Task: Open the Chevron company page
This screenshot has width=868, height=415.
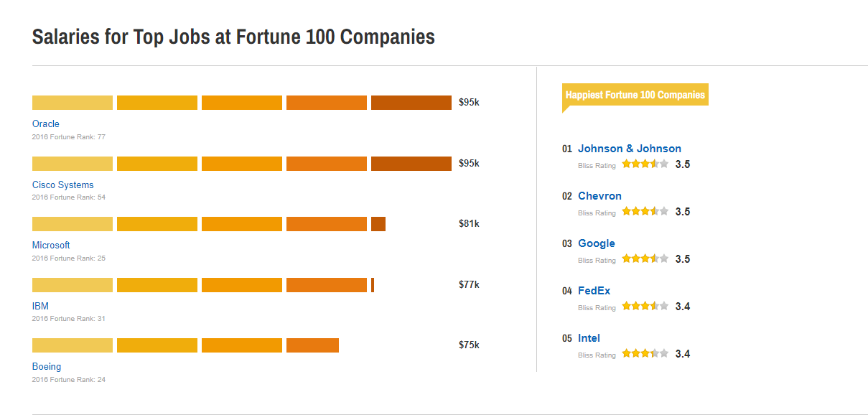Action: pos(599,196)
